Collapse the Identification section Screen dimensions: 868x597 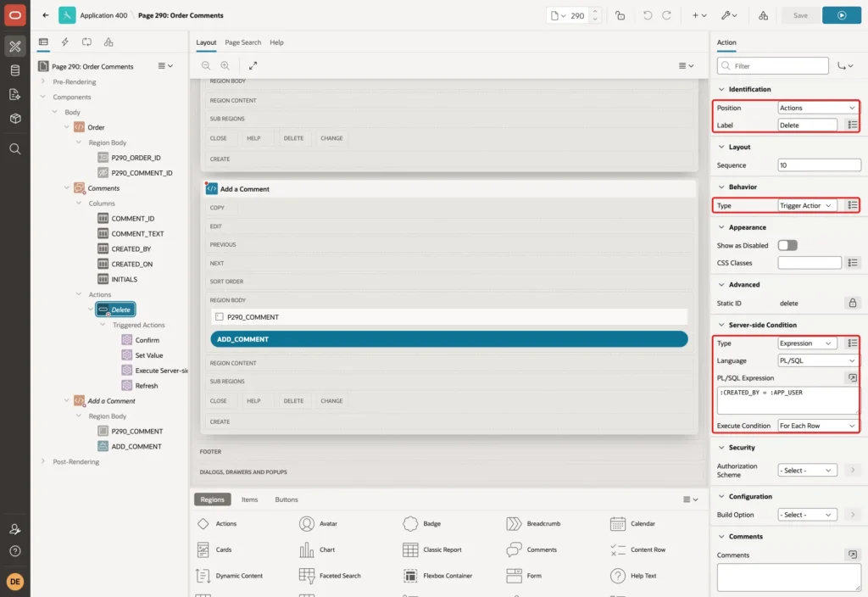721,89
